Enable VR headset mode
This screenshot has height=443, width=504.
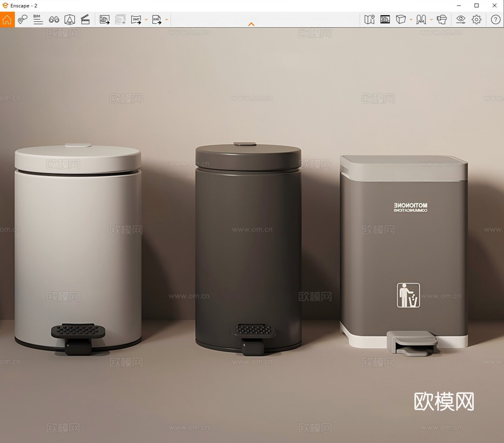click(x=442, y=20)
